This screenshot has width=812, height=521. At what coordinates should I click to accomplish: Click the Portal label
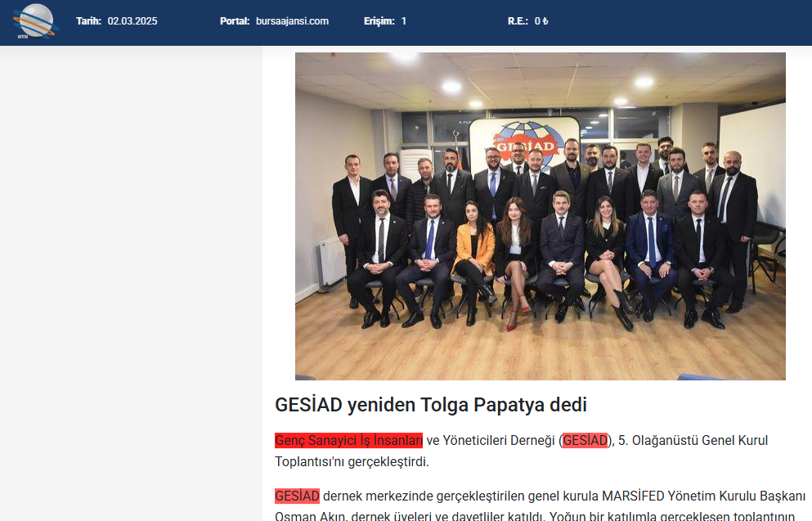[235, 21]
